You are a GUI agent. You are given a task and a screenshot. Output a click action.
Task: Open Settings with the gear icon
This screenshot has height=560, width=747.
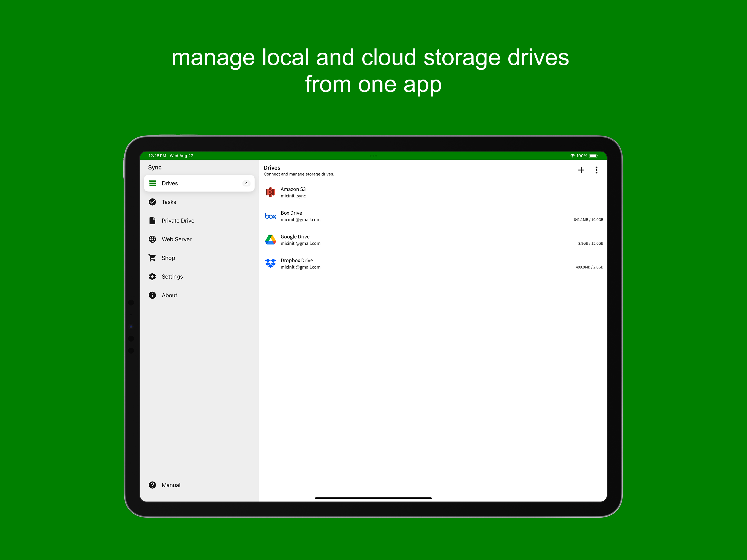click(153, 276)
